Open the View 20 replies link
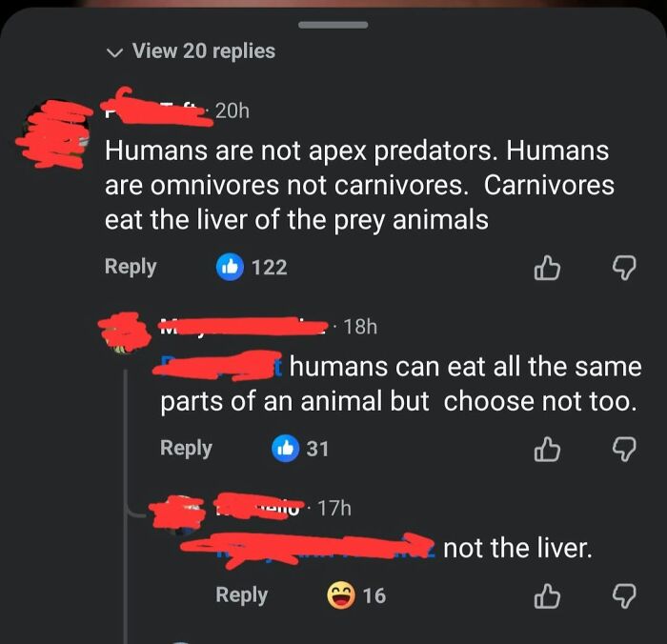Screen dimensions: 667x644 203,51
